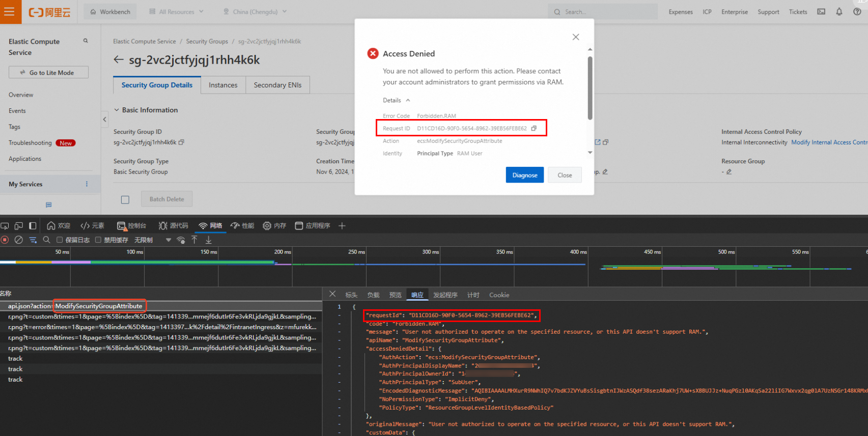Screen dimensions: 868x436
Task: Toggle the network filter icon
Action: 33,240
